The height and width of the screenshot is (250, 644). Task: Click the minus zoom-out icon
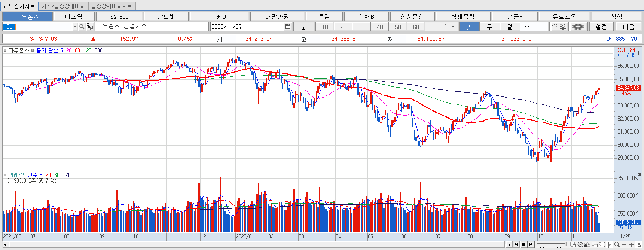click(624, 245)
